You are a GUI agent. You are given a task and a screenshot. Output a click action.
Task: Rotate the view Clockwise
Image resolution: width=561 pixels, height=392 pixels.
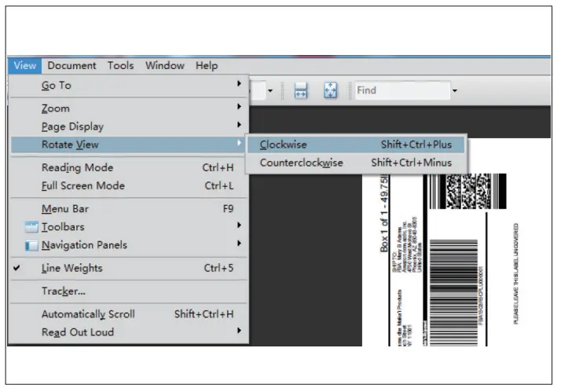tap(356, 145)
